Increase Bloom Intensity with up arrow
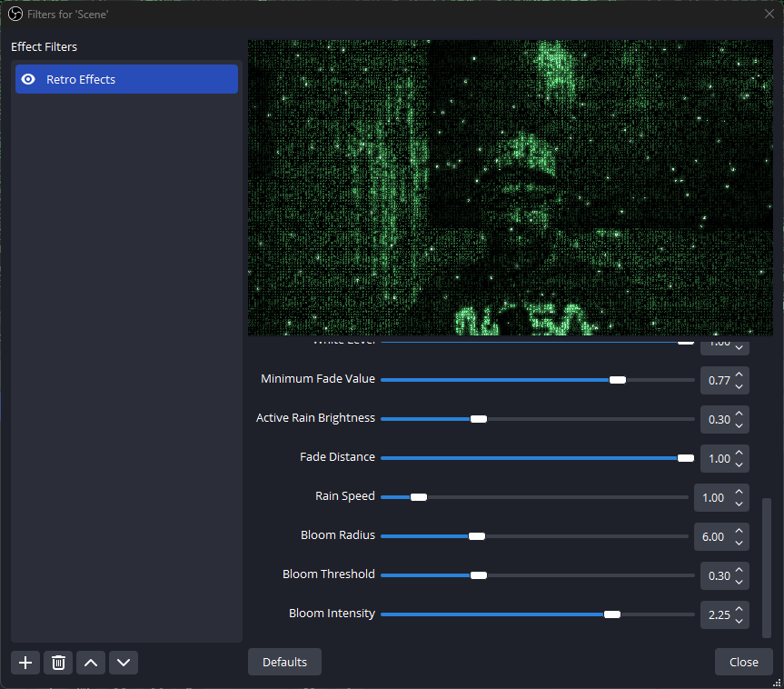Image resolution: width=784 pixels, height=689 pixels. 739,608
